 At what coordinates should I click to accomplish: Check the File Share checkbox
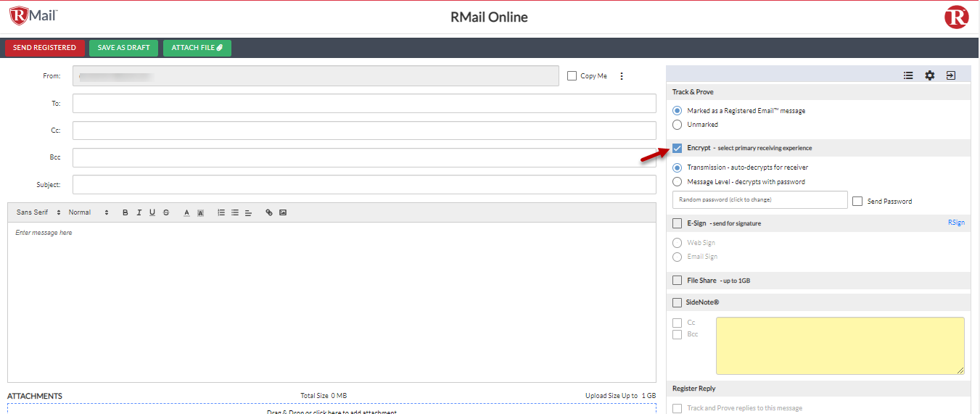(x=678, y=280)
